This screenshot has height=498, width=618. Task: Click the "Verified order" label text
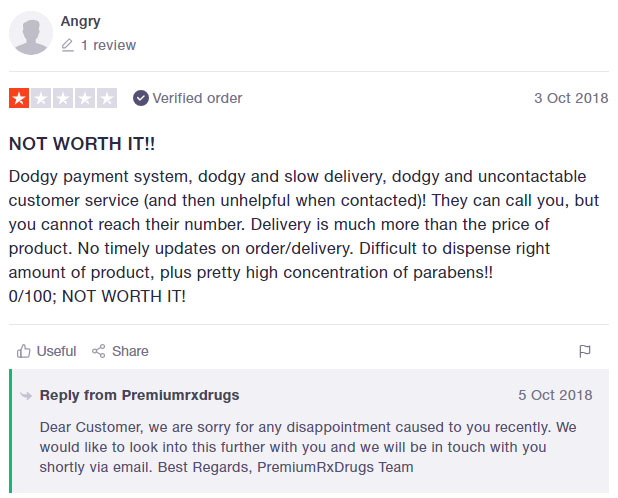click(x=197, y=98)
